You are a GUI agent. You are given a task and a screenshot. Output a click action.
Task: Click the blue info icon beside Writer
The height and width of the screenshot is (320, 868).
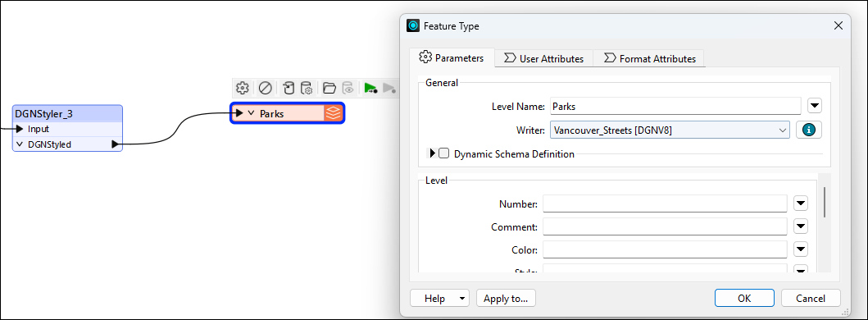tap(809, 130)
